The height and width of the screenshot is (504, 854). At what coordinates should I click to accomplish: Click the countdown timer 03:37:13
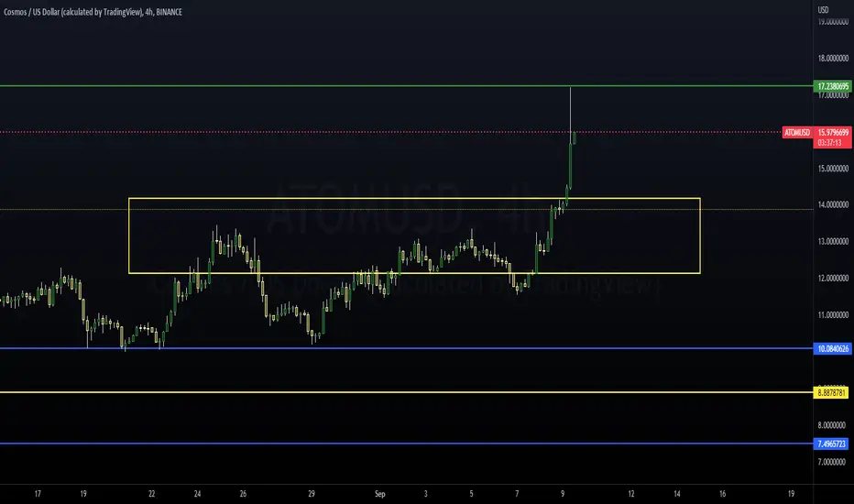(x=829, y=143)
